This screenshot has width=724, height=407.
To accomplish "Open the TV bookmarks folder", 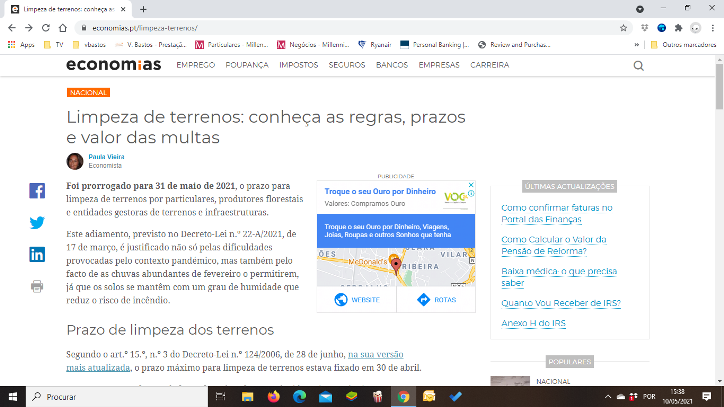I will 53,45.
